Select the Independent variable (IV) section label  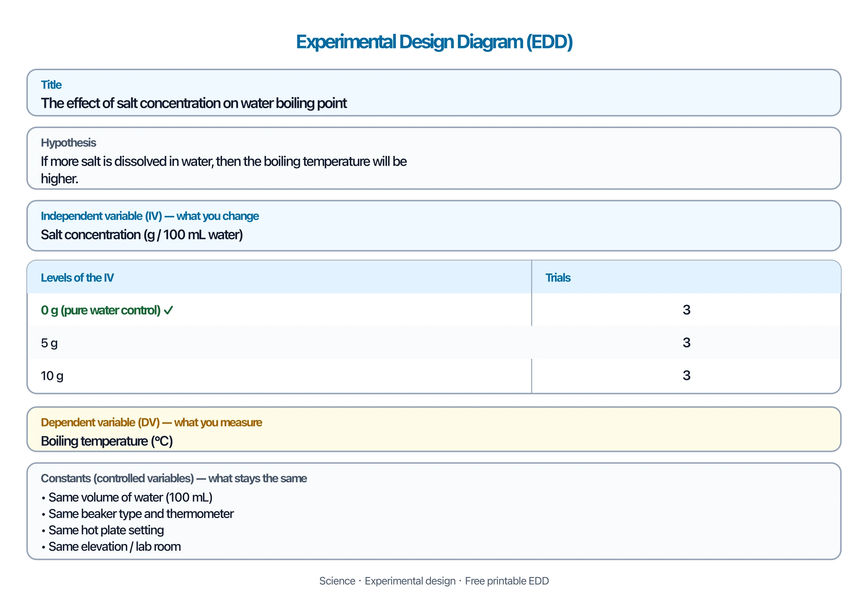pos(149,216)
